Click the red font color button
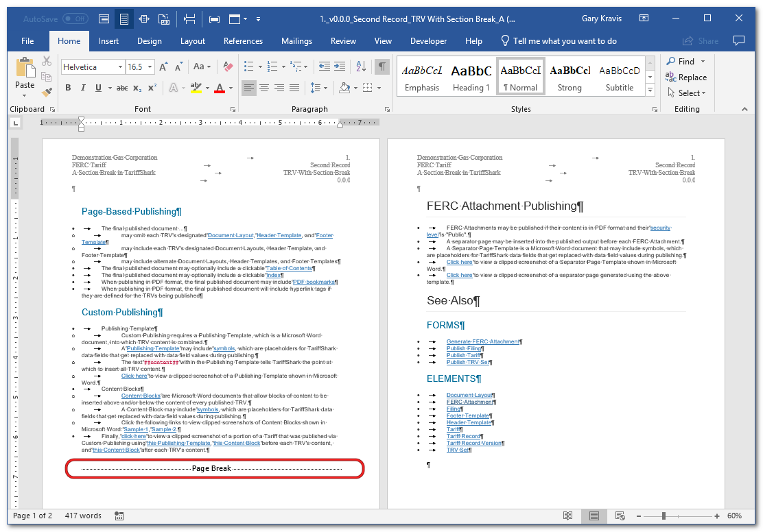Screen dimensions: 763x532 pyautogui.click(x=220, y=88)
